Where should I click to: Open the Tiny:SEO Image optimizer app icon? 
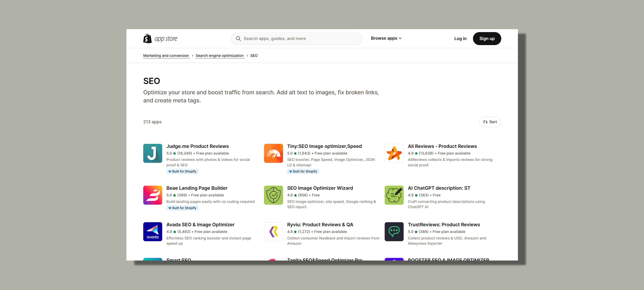point(273,153)
